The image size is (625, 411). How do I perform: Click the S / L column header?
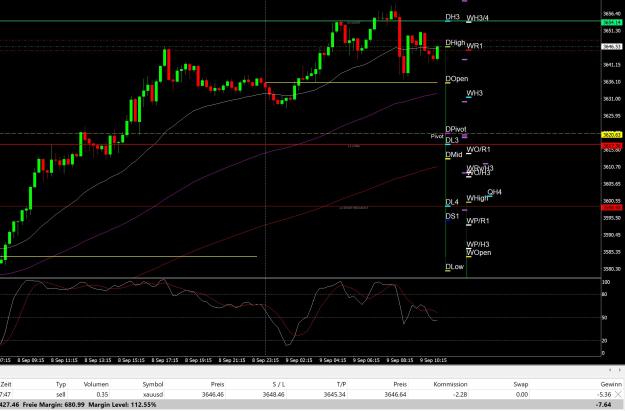coord(279,384)
